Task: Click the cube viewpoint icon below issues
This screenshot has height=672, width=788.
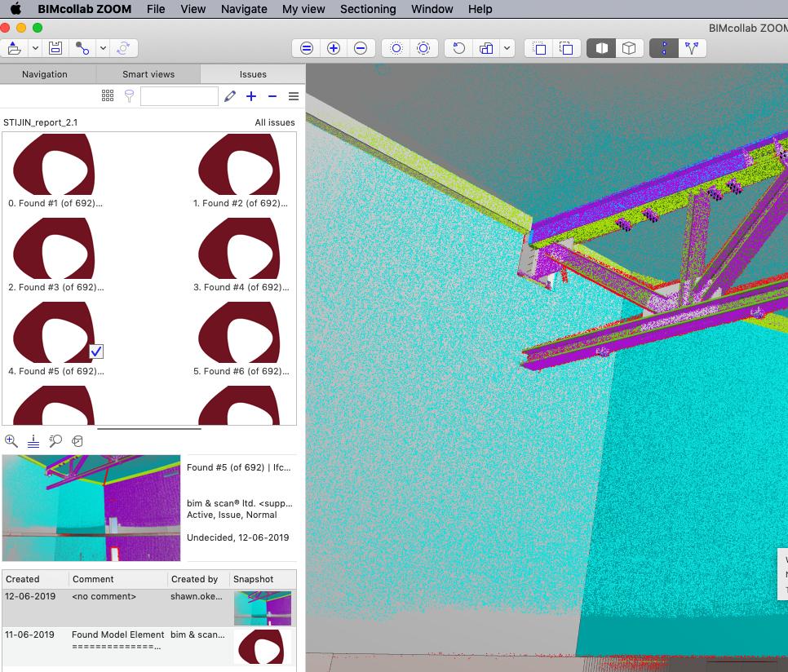Action: pyautogui.click(x=77, y=441)
